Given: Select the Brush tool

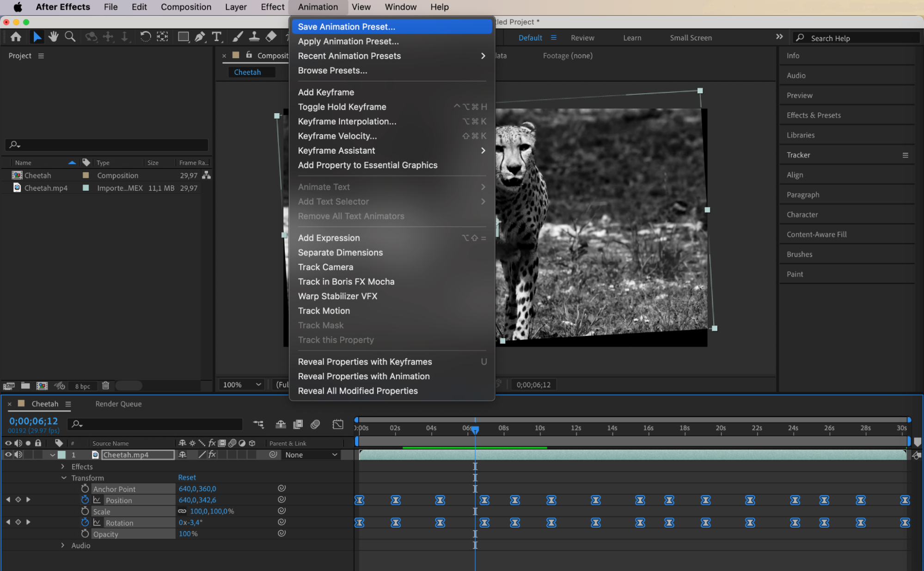Looking at the screenshot, I should 238,37.
